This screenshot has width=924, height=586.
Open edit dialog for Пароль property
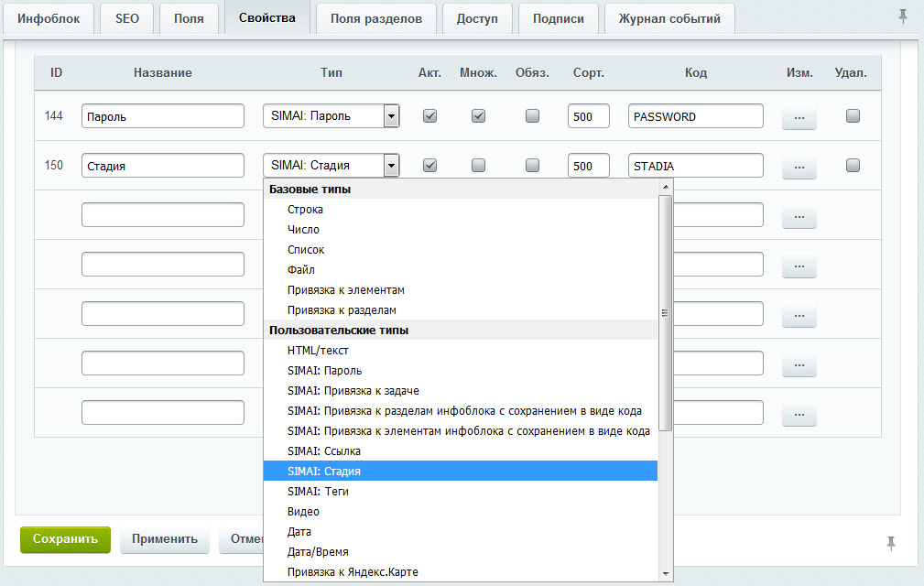click(x=799, y=117)
